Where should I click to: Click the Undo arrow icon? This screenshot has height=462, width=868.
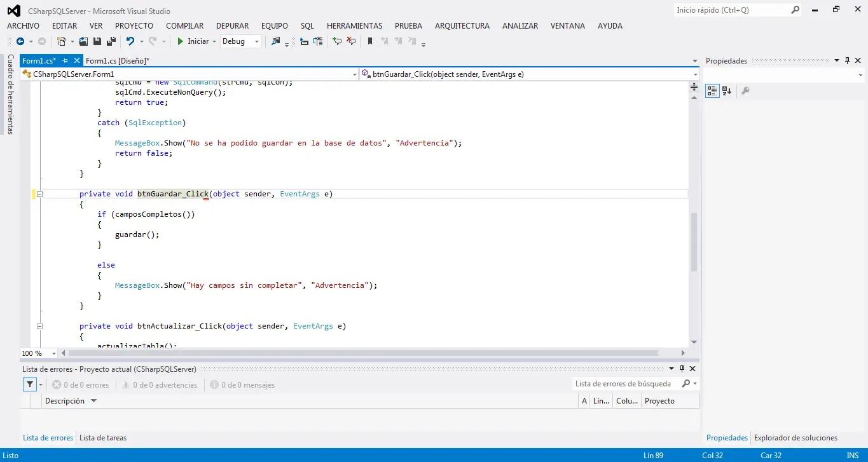(x=130, y=41)
